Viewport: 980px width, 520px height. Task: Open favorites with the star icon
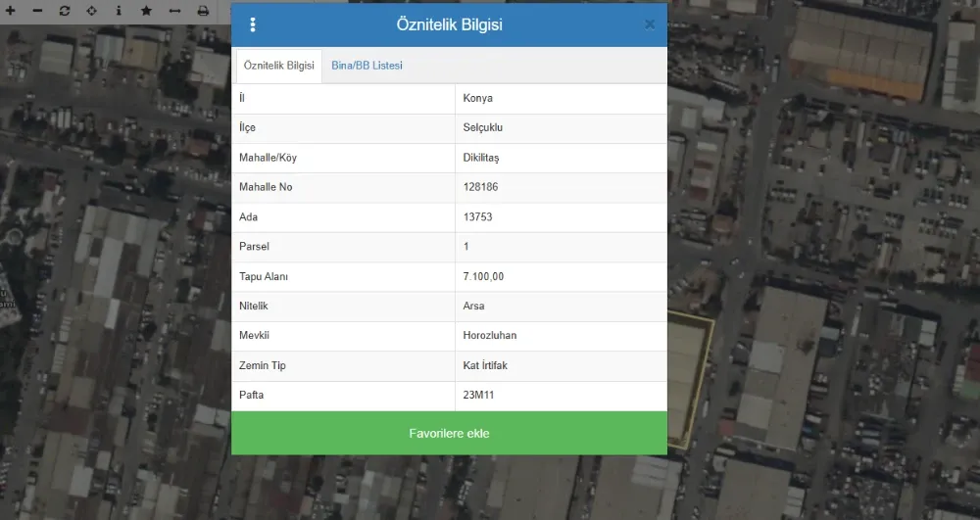pyautogui.click(x=146, y=10)
